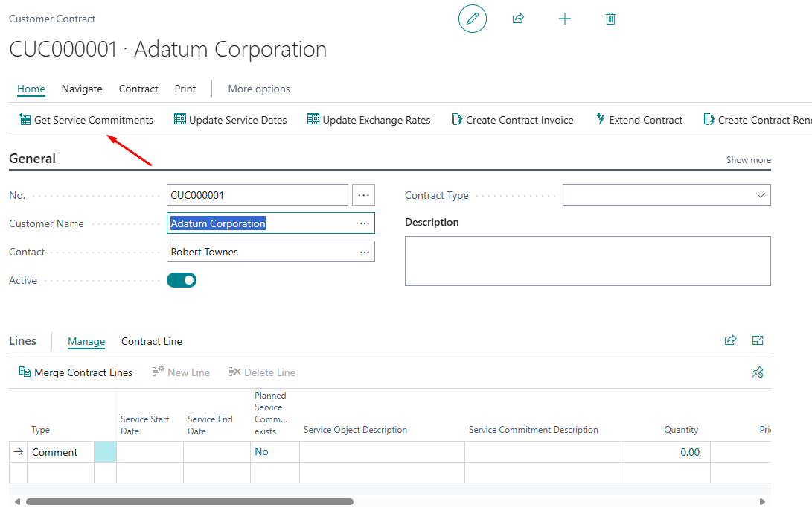Open the Lines section in a pop-out window
The image size is (812, 511).
[758, 340]
